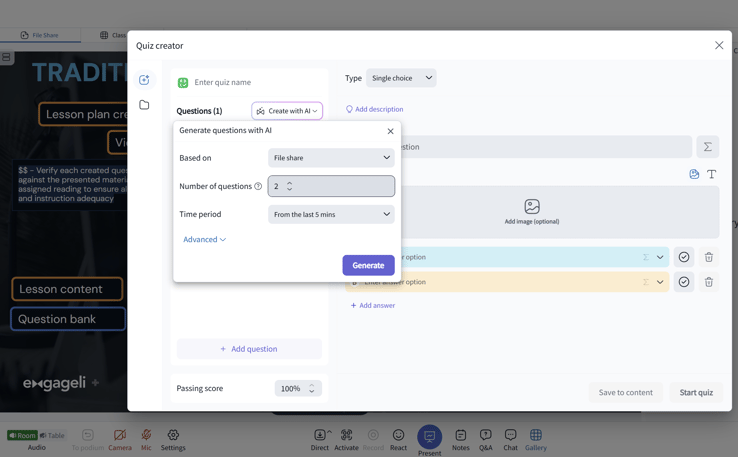Delete the first answer option

[708, 257]
